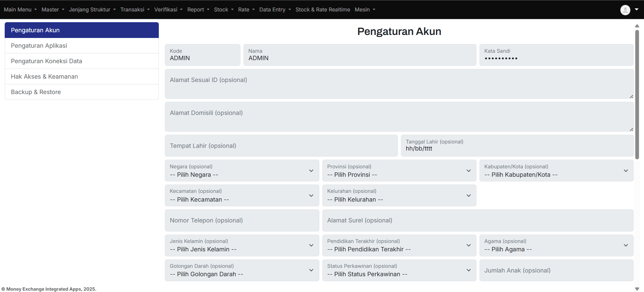644x292 pixels.
Task: Open the Transaksi menu
Action: [x=135, y=10]
